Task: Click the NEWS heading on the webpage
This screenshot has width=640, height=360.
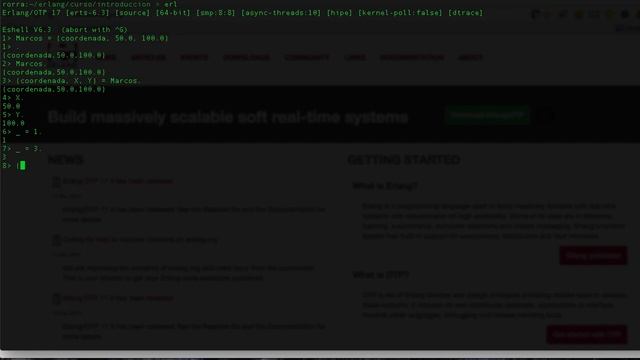Action: (66, 160)
